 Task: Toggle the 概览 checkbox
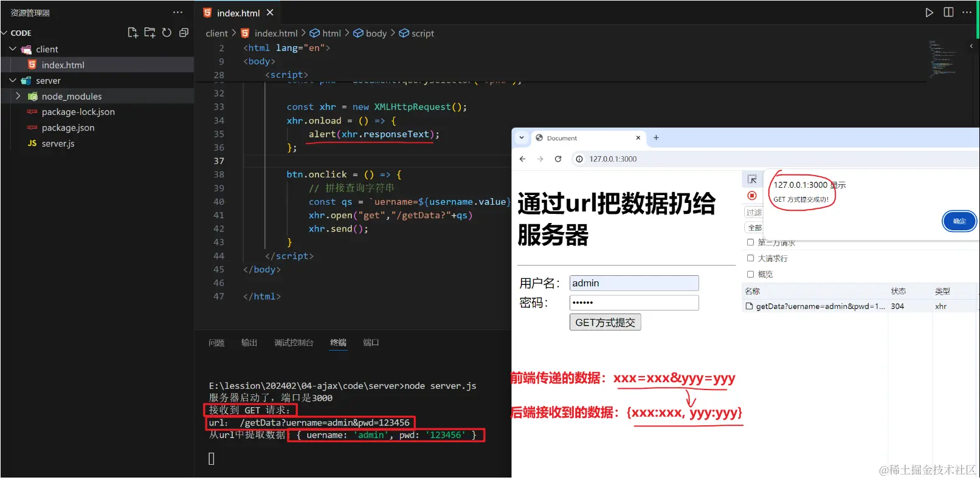pos(750,274)
